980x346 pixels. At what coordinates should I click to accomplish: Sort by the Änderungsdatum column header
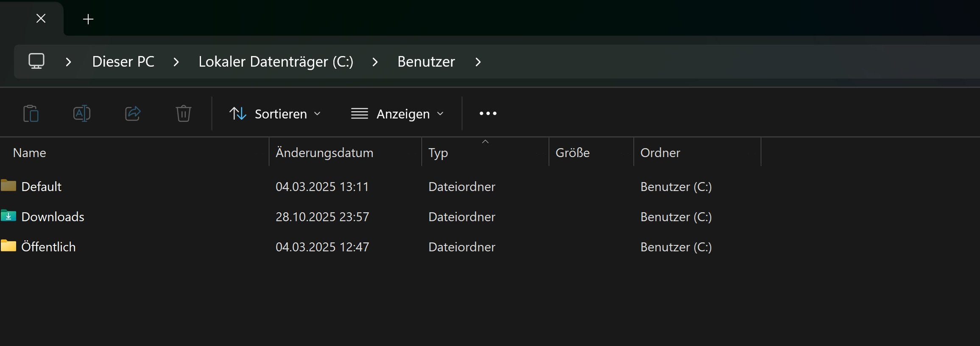point(324,153)
